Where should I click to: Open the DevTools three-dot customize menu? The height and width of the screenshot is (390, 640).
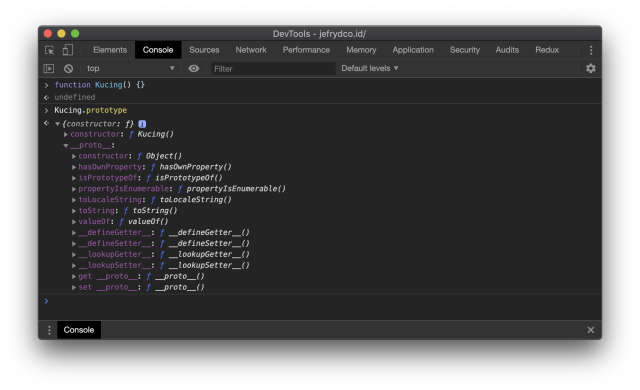point(591,50)
